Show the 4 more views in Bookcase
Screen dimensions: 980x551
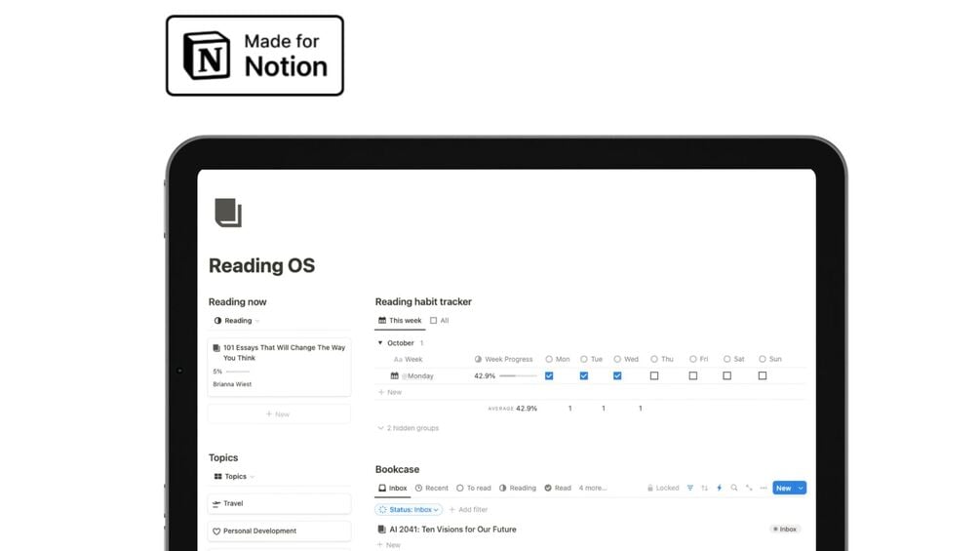[x=593, y=488]
